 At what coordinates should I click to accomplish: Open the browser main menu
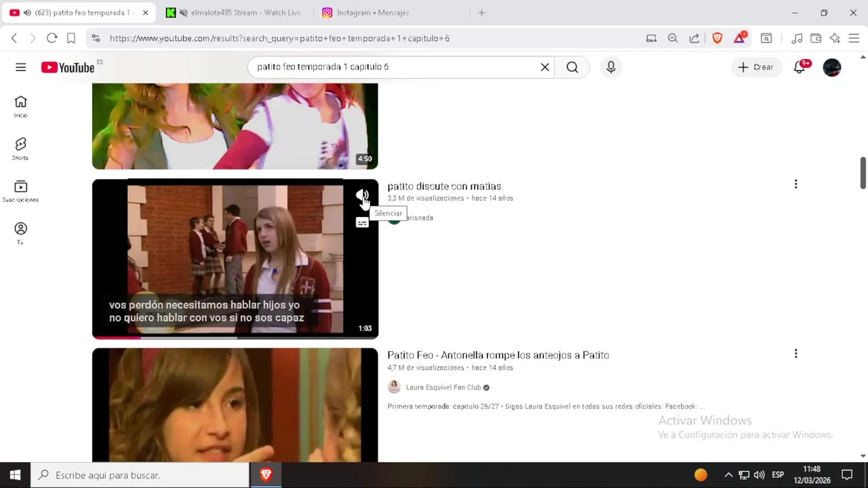point(854,39)
